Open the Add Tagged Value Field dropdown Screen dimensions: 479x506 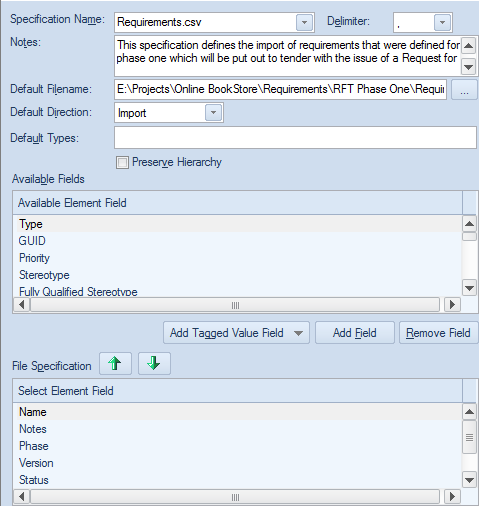point(236,333)
